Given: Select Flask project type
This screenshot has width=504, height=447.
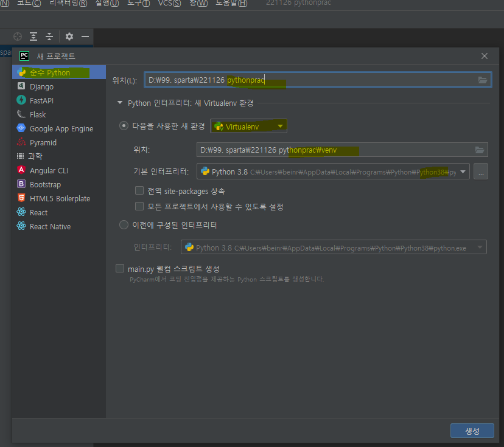Looking at the screenshot, I should [x=59, y=115].
